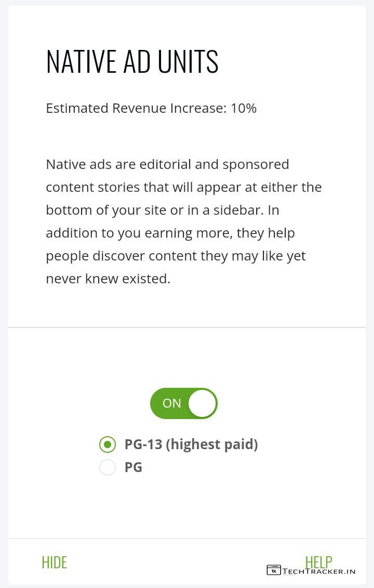Click the white knob of the toggle
The width and height of the screenshot is (374, 588).
(x=202, y=403)
